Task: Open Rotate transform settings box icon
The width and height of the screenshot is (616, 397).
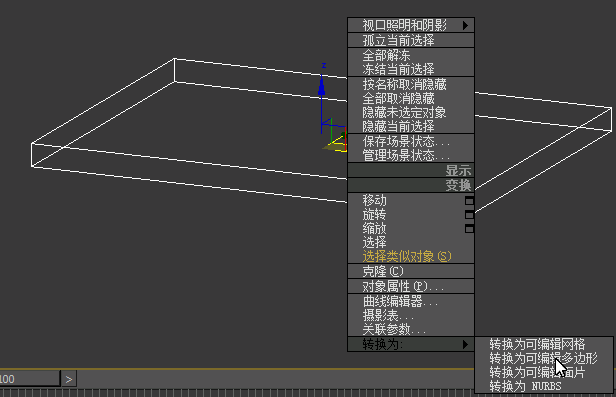Action: point(469,215)
